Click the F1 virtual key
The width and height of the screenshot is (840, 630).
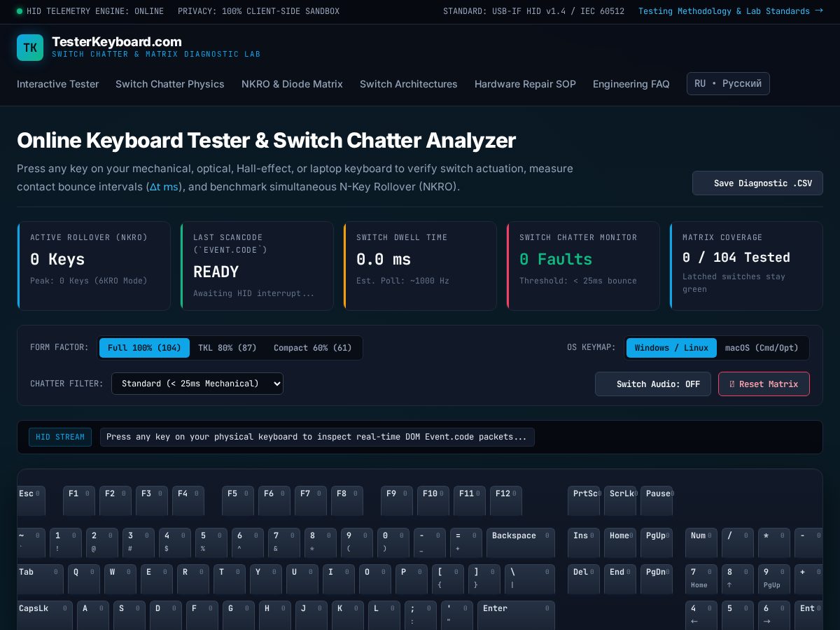click(79, 501)
